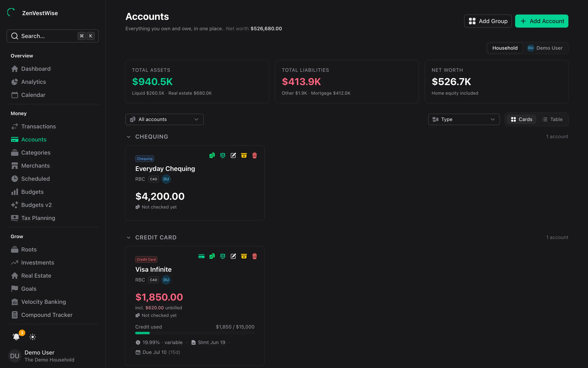The width and height of the screenshot is (588, 368).
Task: Go to Scheduled in the sidebar
Action: tap(52, 179)
